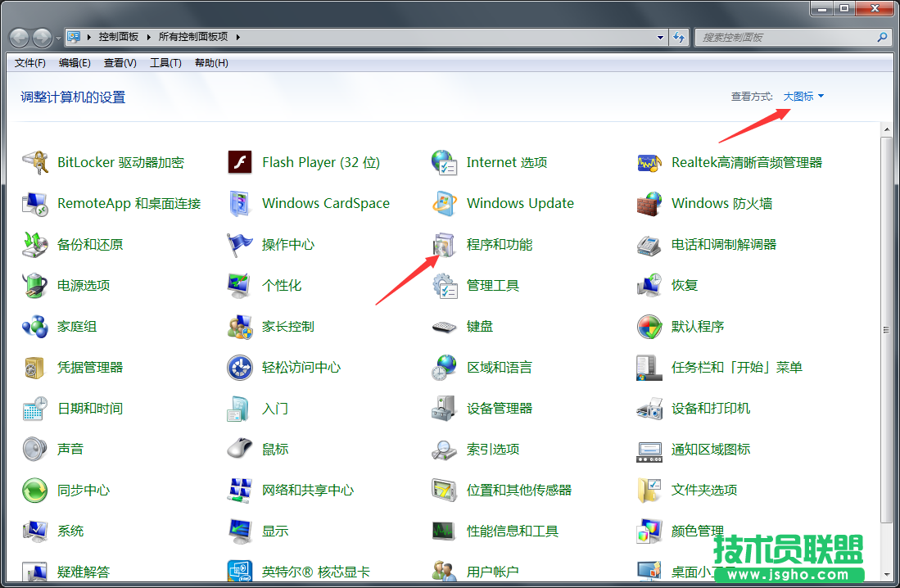The width and height of the screenshot is (900, 588).
Task: Open 鼠标 settings
Action: click(x=274, y=449)
